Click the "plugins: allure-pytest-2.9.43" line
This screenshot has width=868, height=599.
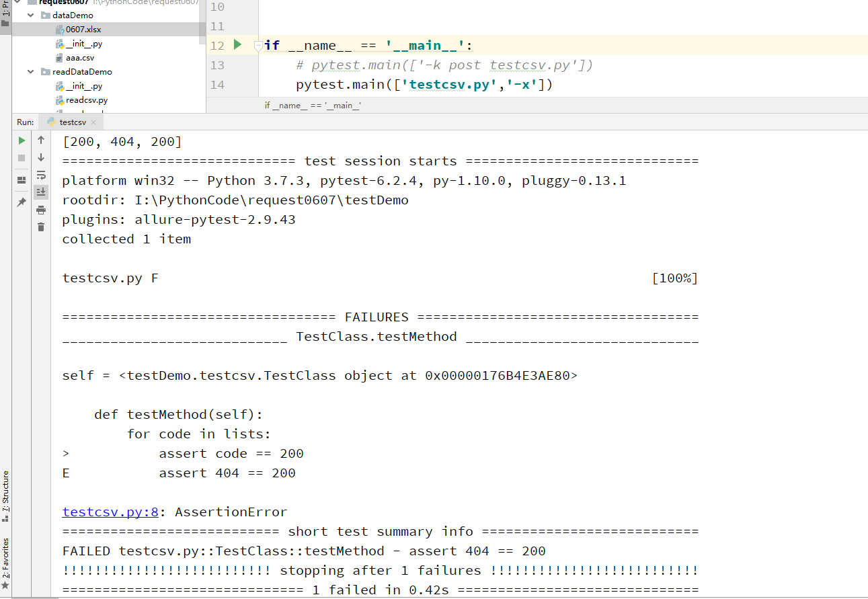tap(179, 220)
